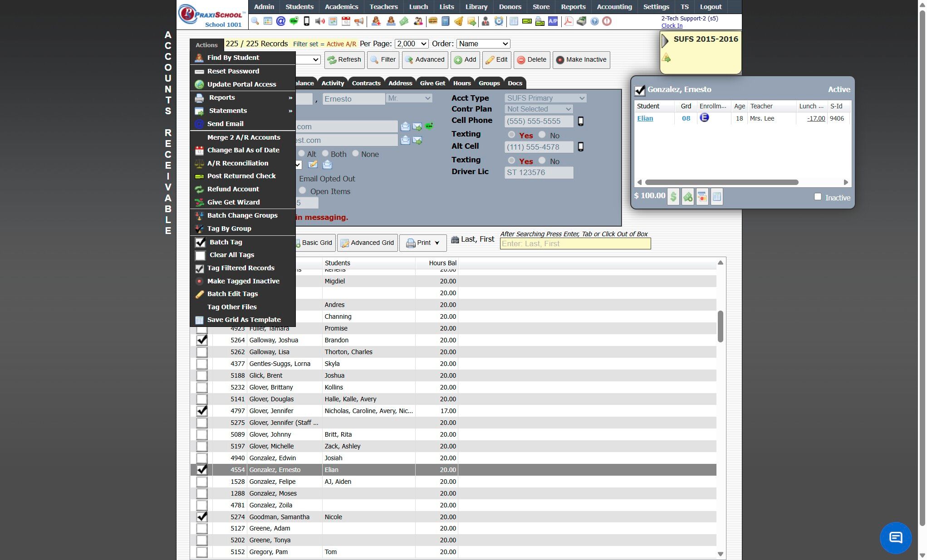Click the green dollar sign payment icon
This screenshot has width=927, height=560.
coord(673,197)
